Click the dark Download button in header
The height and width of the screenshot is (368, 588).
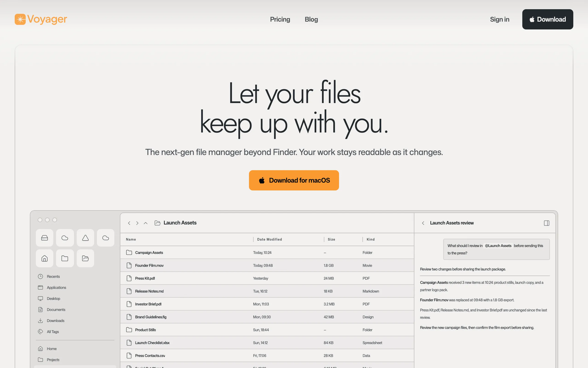pyautogui.click(x=548, y=19)
